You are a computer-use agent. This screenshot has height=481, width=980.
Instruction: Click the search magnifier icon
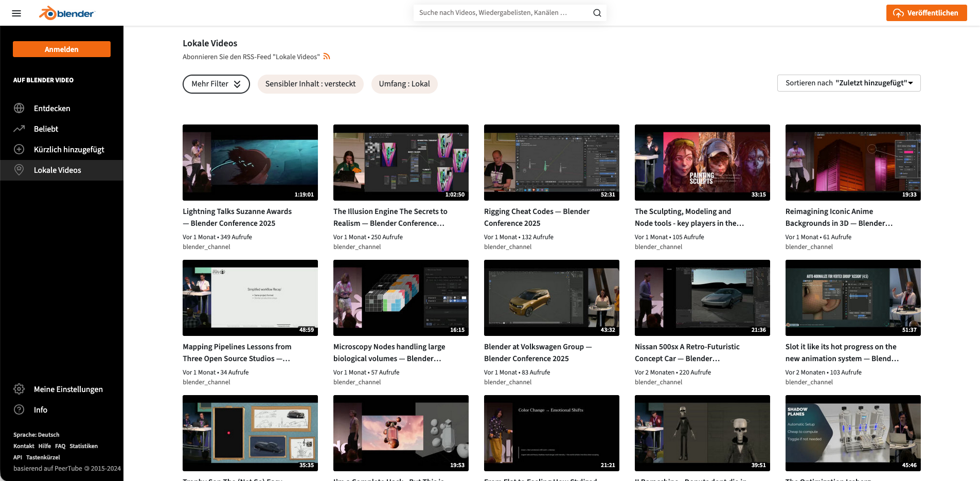(597, 13)
